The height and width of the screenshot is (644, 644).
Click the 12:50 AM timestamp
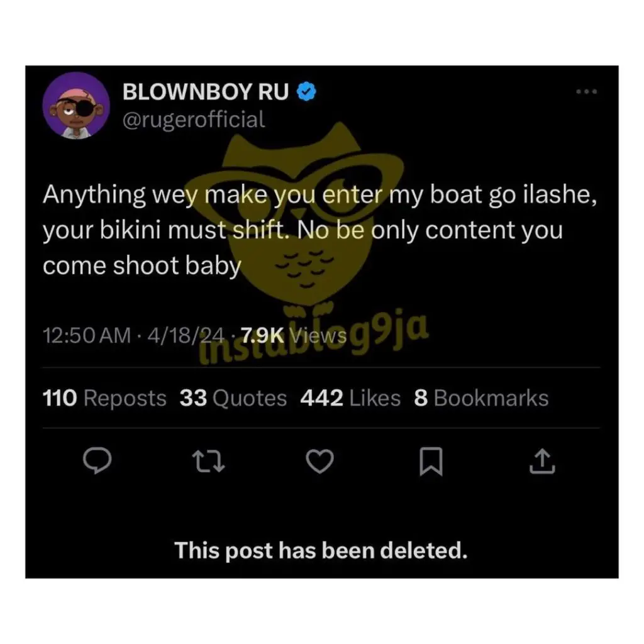point(87,335)
